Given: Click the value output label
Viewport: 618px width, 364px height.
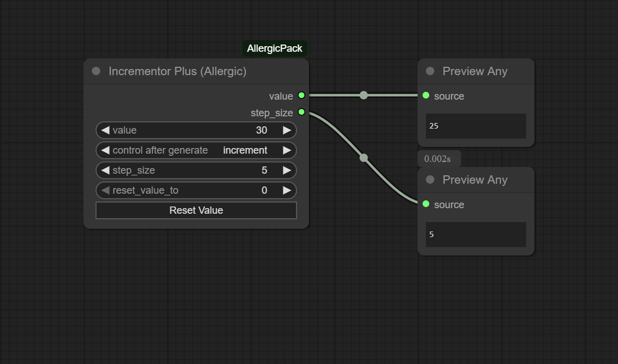Looking at the screenshot, I should coord(281,96).
